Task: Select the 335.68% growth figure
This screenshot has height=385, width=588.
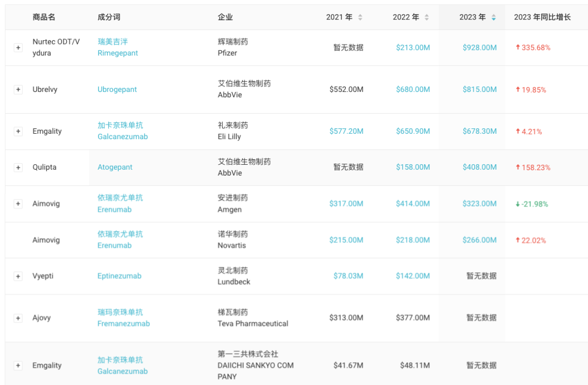Action: pos(533,47)
